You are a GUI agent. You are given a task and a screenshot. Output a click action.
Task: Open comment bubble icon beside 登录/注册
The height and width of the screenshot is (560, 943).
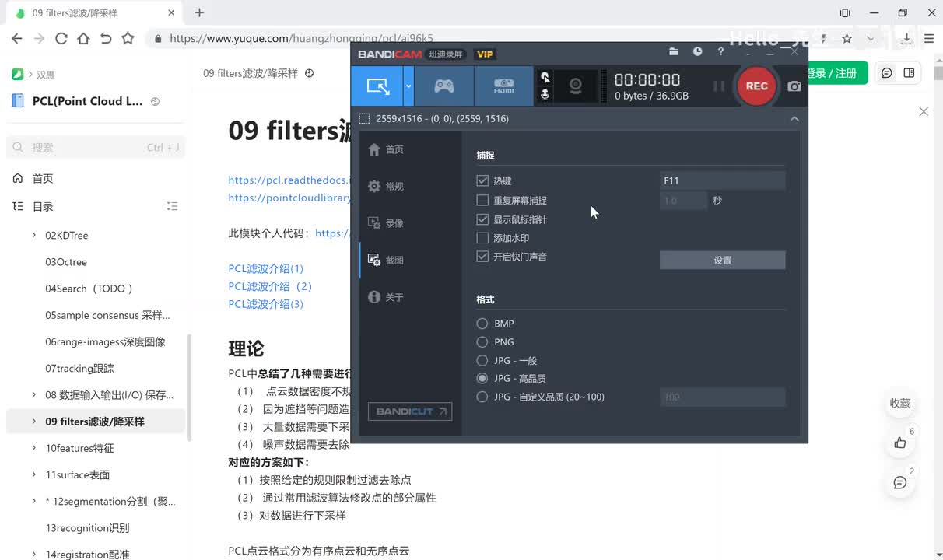point(887,73)
